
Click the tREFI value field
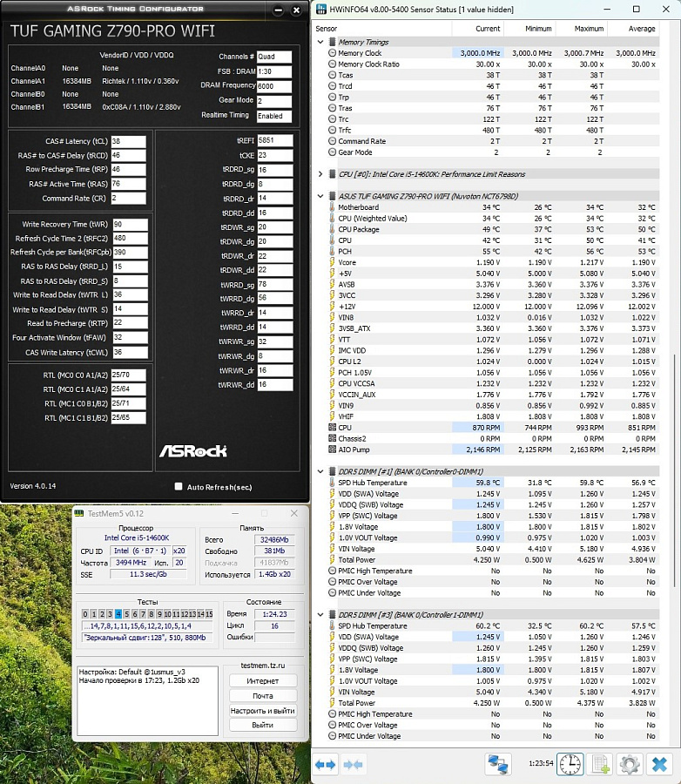[x=274, y=140]
